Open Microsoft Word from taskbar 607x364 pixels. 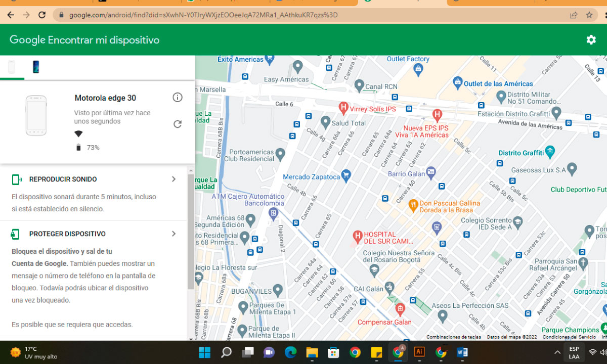462,352
